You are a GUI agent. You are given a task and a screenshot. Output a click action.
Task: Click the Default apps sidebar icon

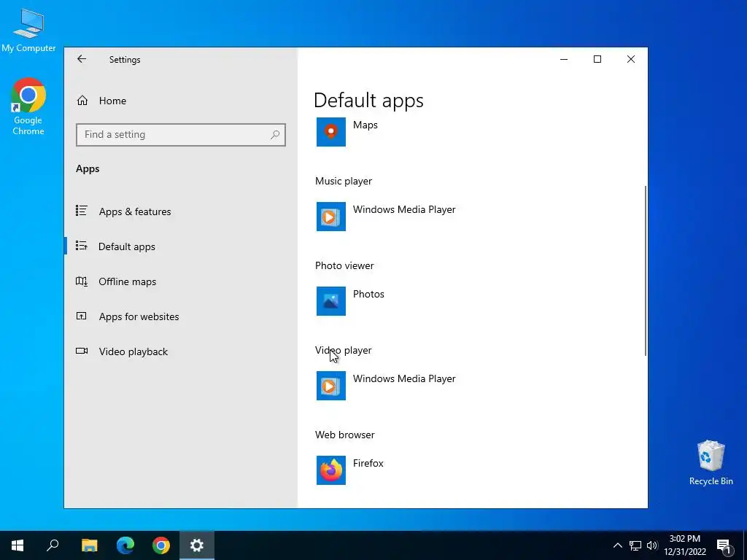click(x=82, y=246)
